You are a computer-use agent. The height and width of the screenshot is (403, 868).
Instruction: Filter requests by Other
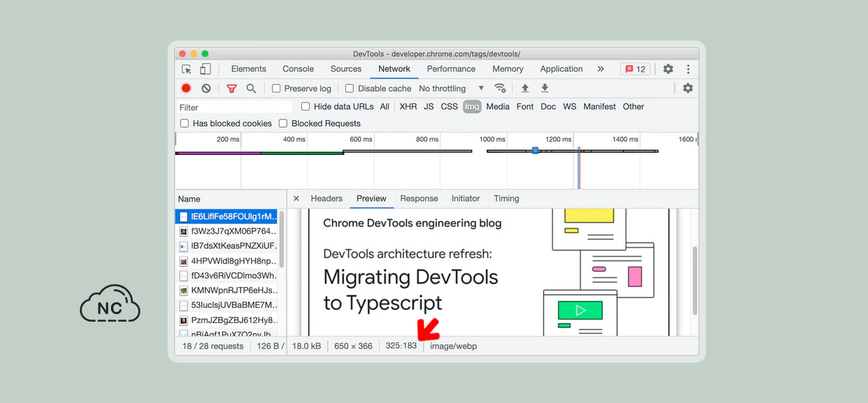(x=633, y=106)
